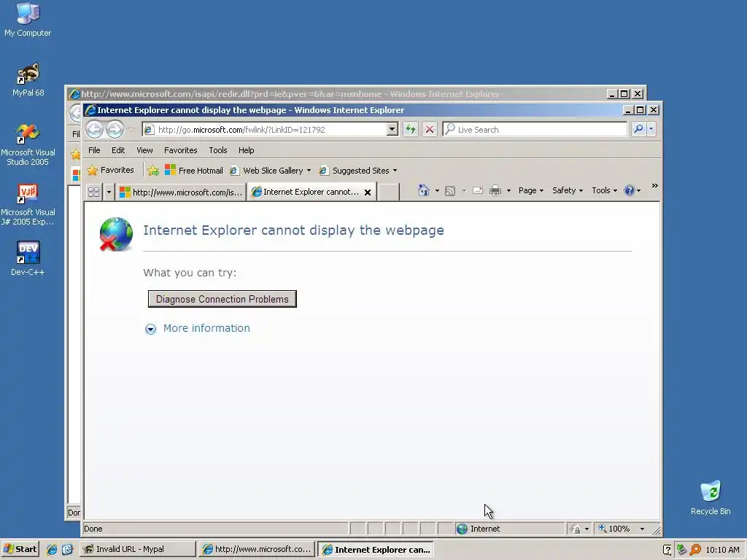Image resolution: width=747 pixels, height=560 pixels.
Task: Expand Web Slice Gallery dropdown arrow
Action: point(309,171)
